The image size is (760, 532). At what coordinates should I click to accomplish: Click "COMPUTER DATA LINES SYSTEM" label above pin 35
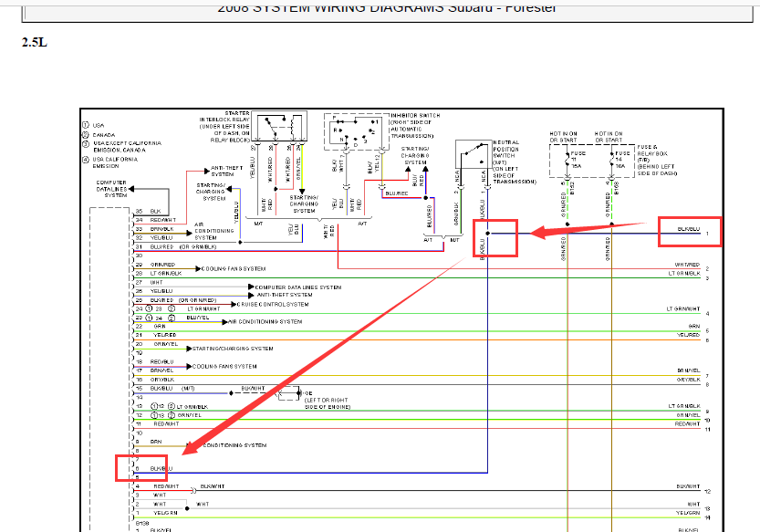click(111, 189)
